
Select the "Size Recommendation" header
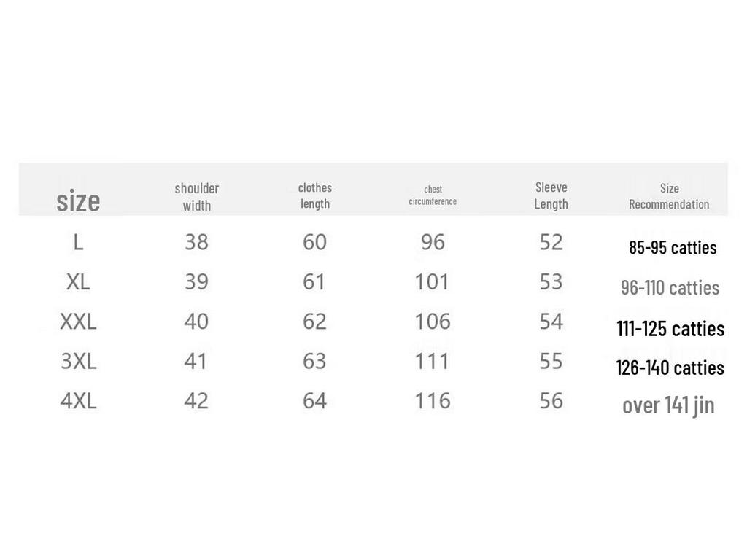(669, 196)
